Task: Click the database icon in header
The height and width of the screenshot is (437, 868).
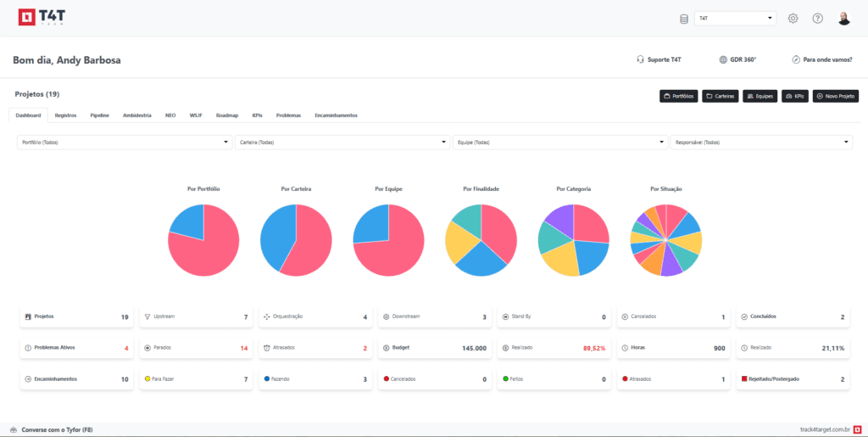Action: pos(684,19)
